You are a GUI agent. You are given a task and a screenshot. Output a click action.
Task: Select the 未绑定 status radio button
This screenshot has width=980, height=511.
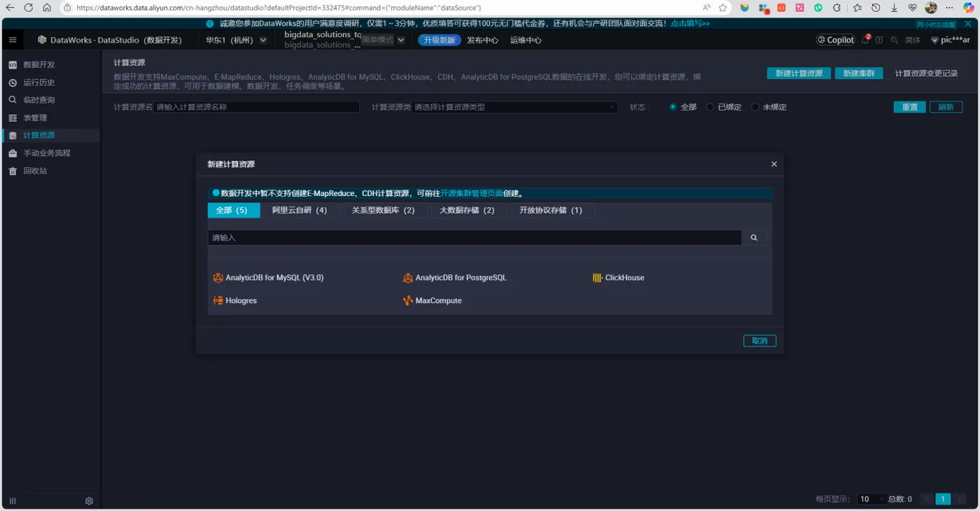click(x=755, y=107)
